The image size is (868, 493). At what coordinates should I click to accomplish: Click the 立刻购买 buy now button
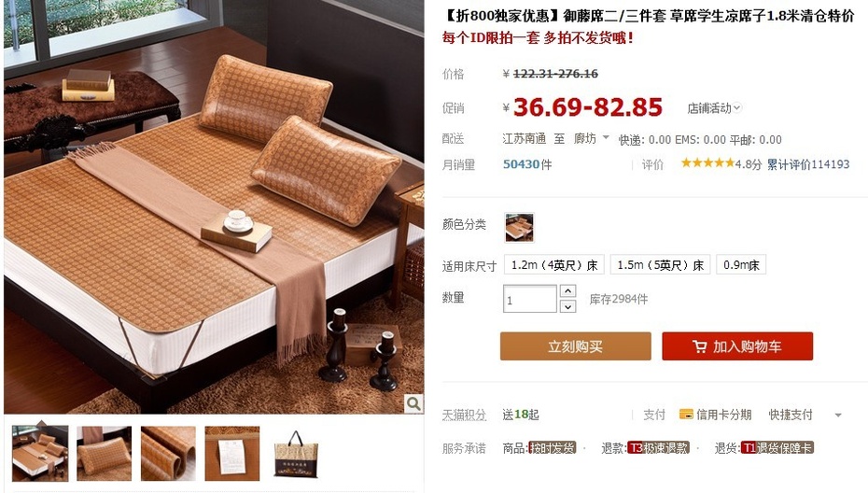pyautogui.click(x=576, y=346)
